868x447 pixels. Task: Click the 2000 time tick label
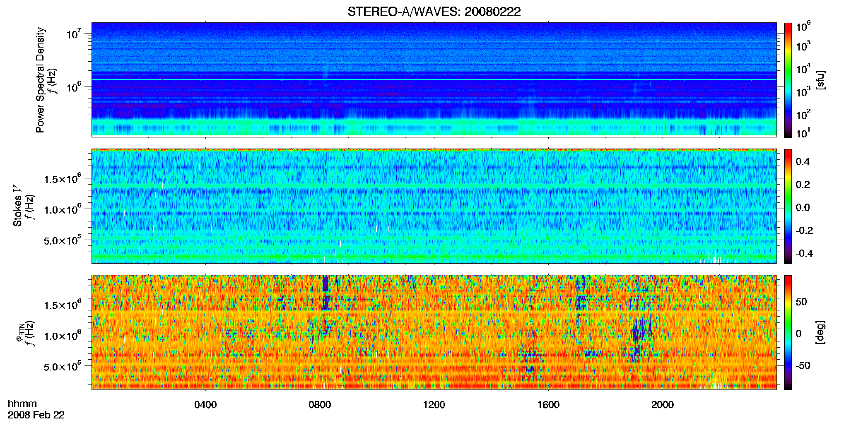[x=663, y=405]
